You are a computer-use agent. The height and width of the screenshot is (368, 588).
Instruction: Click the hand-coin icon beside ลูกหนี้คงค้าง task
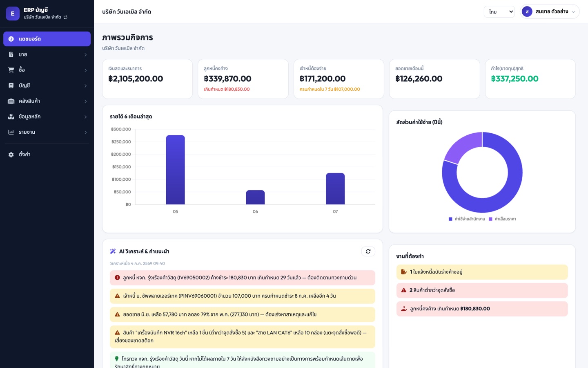click(x=404, y=309)
